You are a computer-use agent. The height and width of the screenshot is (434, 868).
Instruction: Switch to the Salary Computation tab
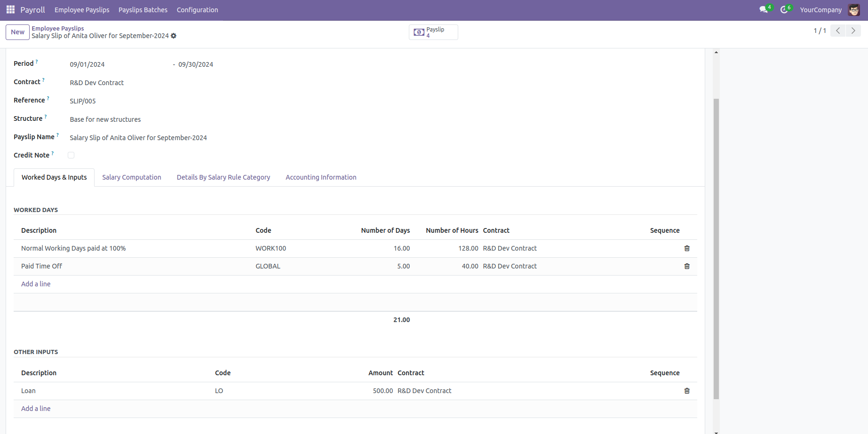tap(132, 177)
